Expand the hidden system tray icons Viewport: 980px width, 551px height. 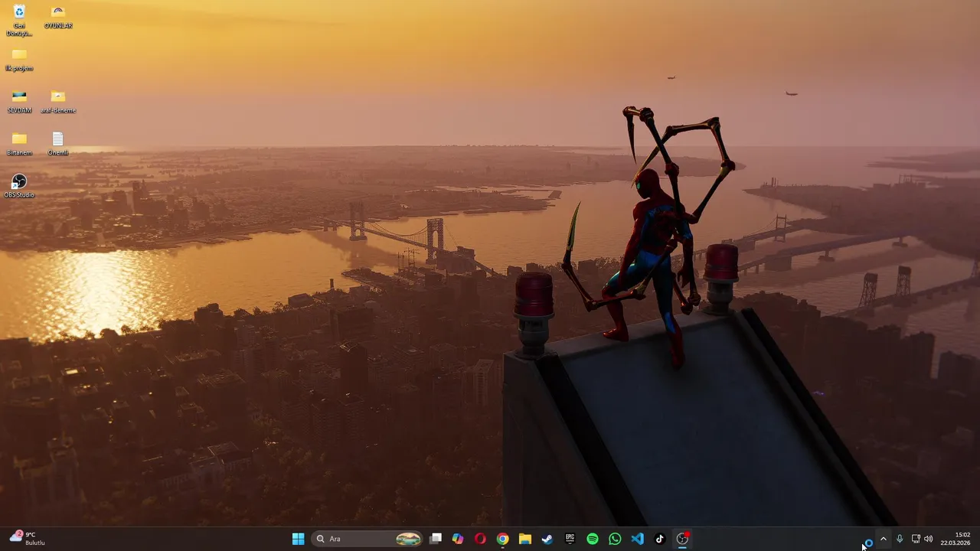(883, 539)
